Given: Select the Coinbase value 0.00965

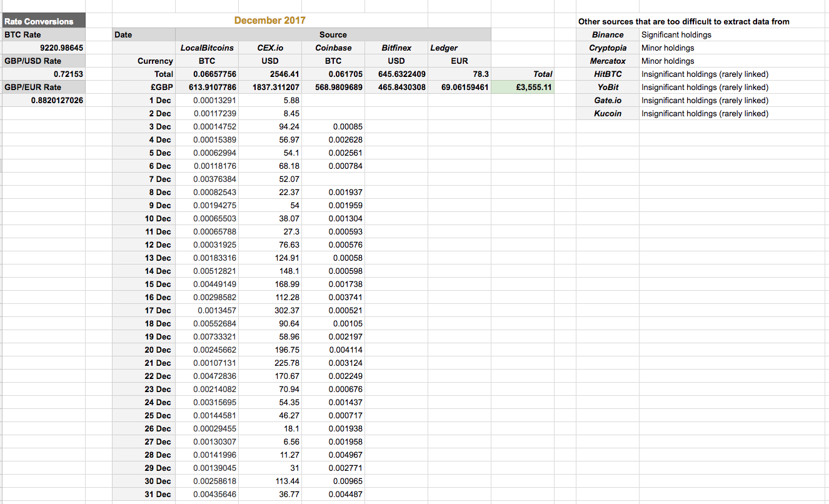Looking at the screenshot, I should (333, 481).
